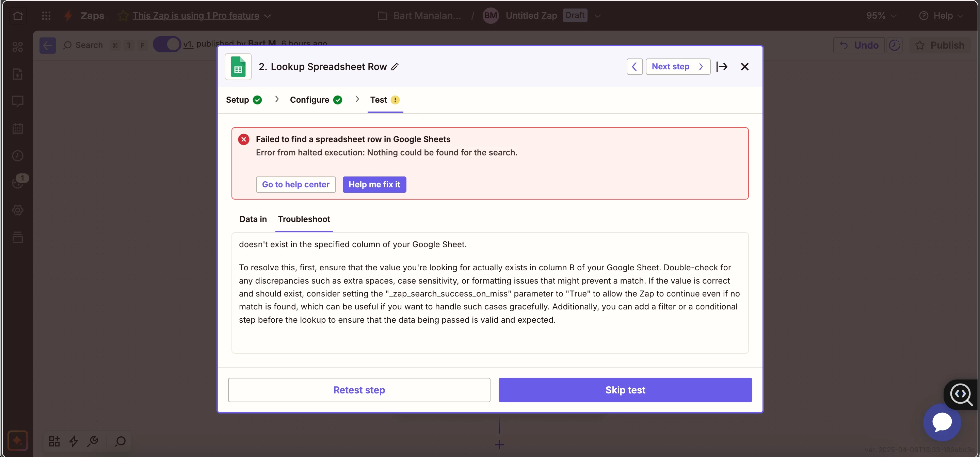Viewport: 980px width, 457px height.
Task: Click the Search field in the editor toolbar
Action: [84, 45]
